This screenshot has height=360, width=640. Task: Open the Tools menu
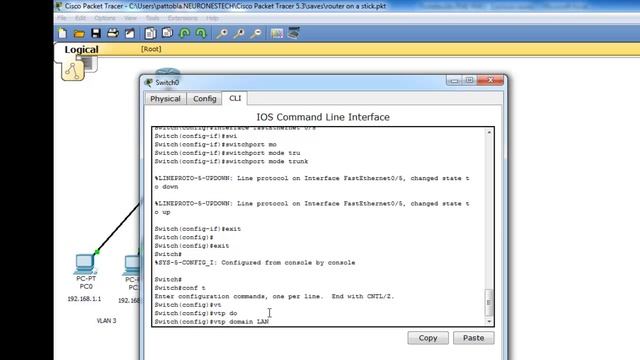coord(152,18)
